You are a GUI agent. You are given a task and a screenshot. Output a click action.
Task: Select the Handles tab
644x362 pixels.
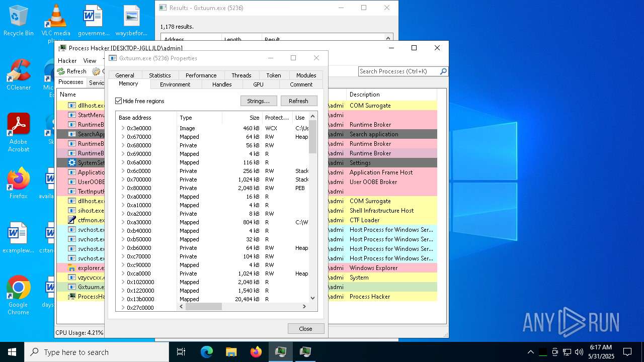point(222,84)
